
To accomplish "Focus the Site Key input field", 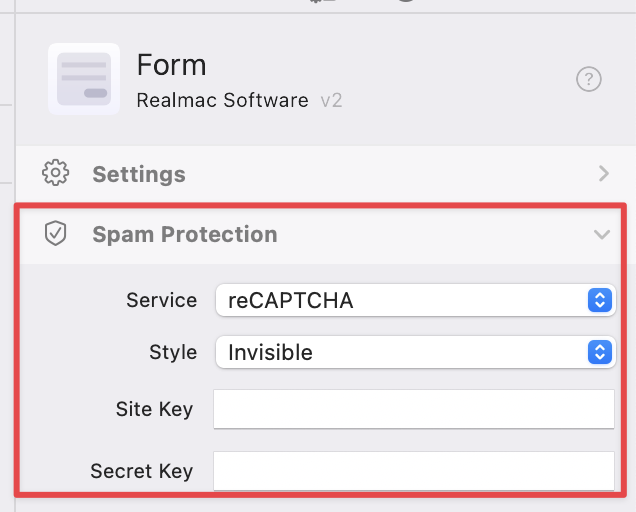I will [413, 409].
